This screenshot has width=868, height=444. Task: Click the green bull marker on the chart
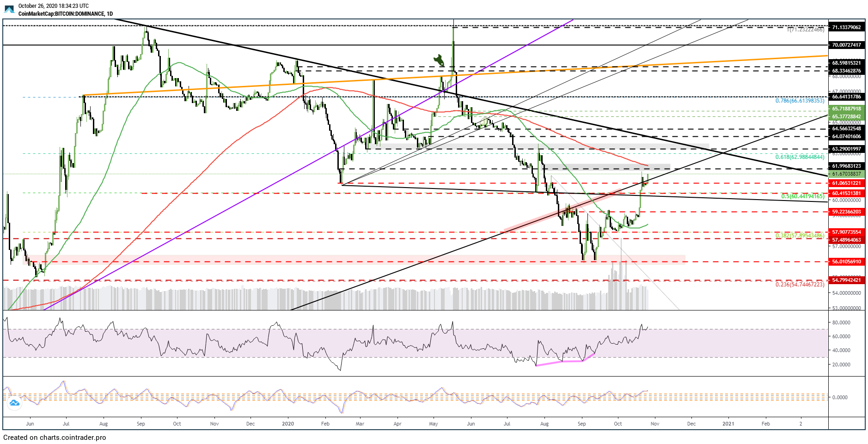pos(439,60)
